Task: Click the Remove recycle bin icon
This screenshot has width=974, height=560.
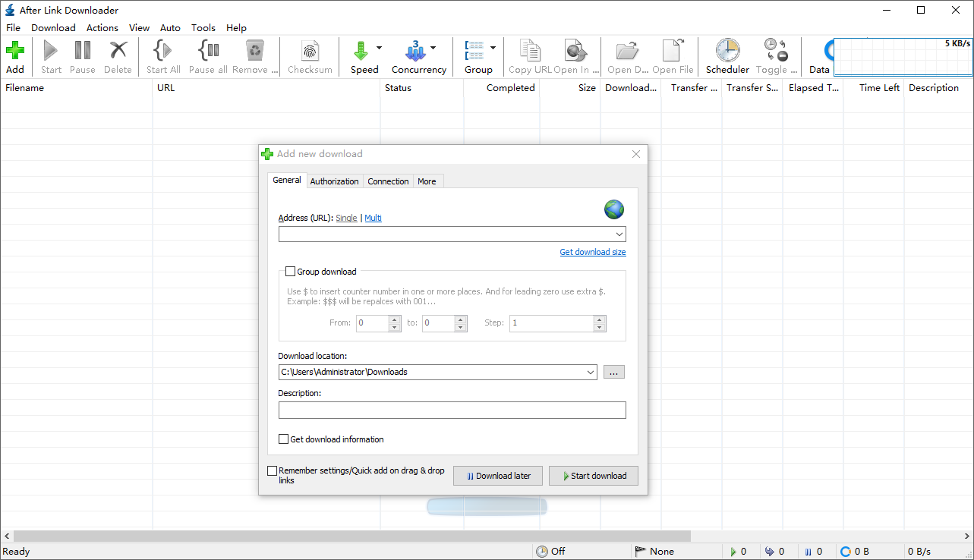Action: pyautogui.click(x=254, y=51)
